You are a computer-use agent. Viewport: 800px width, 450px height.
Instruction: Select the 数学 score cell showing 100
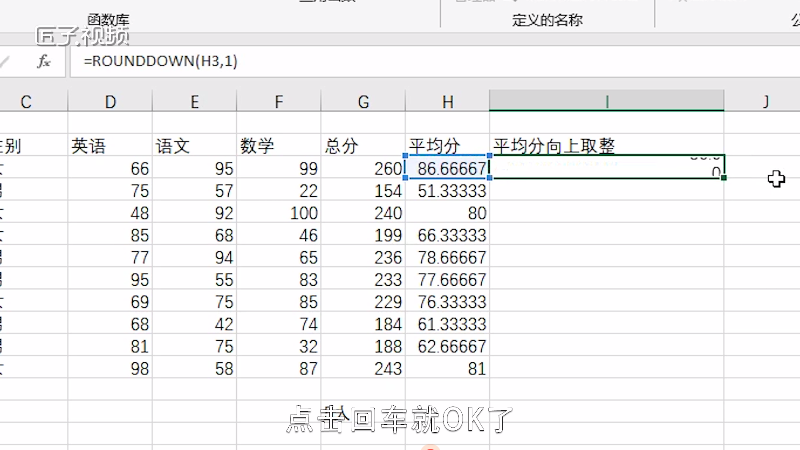coord(278,213)
